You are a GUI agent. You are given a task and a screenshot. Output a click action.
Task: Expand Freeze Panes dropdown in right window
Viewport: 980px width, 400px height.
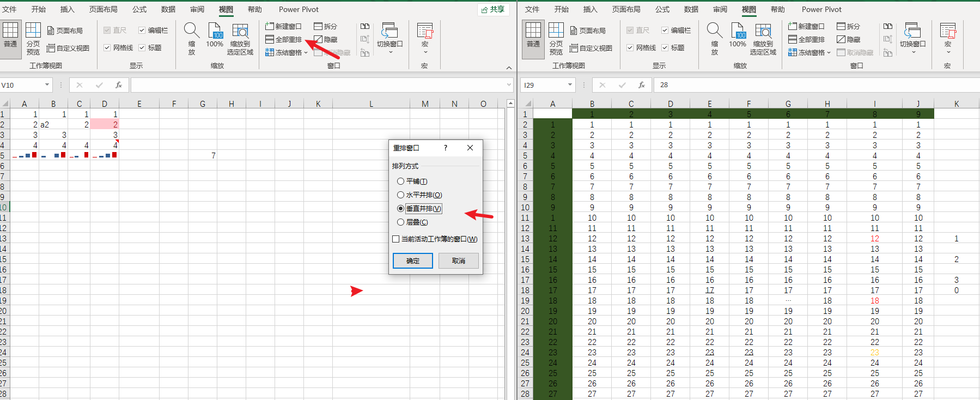(829, 53)
